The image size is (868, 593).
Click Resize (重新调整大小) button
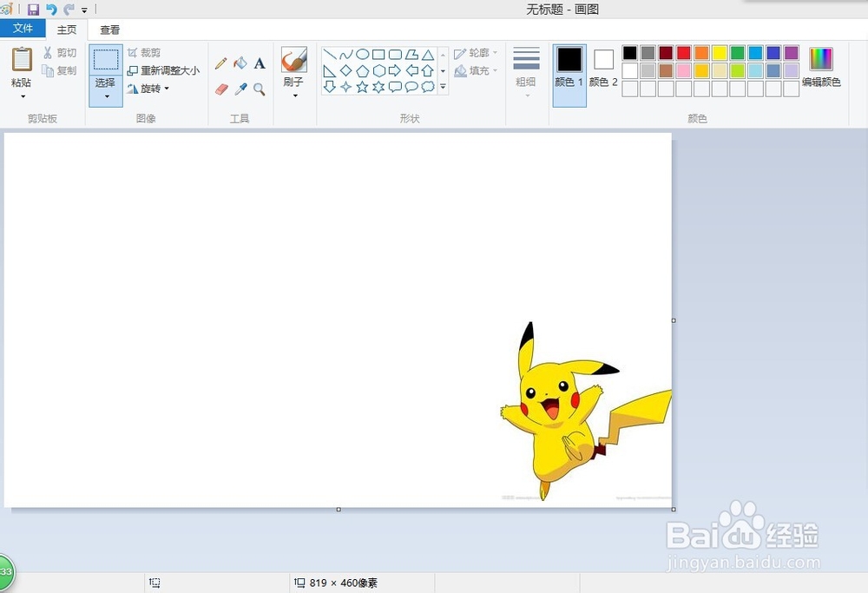(163, 70)
